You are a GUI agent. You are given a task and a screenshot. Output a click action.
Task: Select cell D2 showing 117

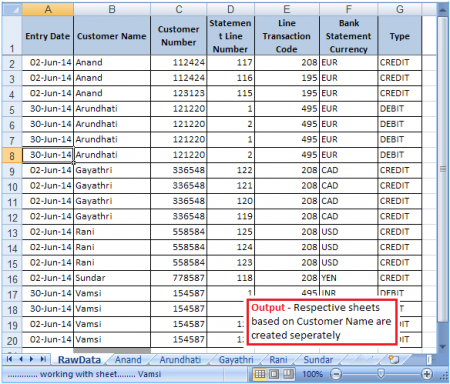(230, 63)
